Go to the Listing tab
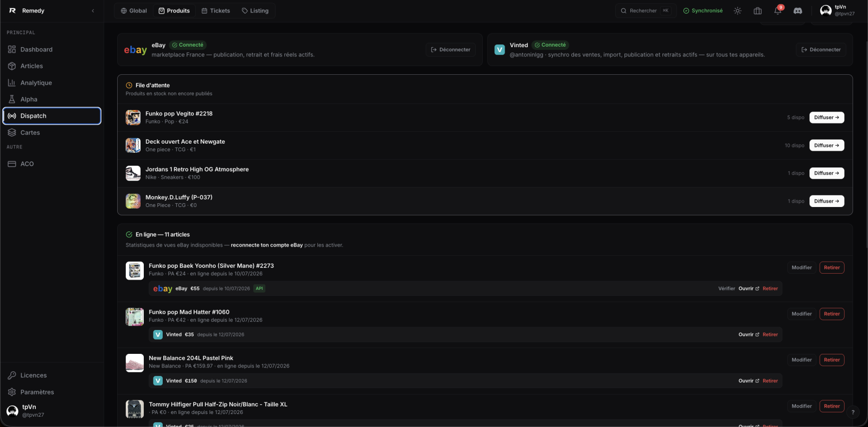 (256, 11)
